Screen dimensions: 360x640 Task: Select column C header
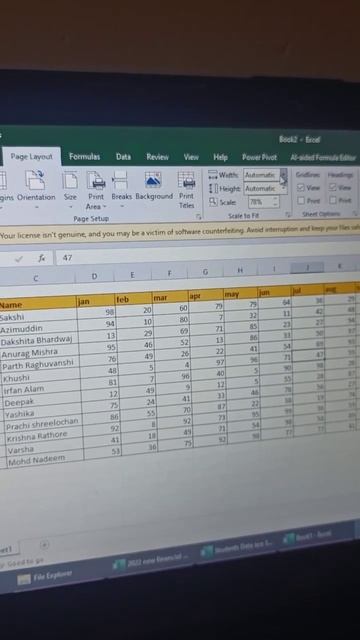(36, 279)
